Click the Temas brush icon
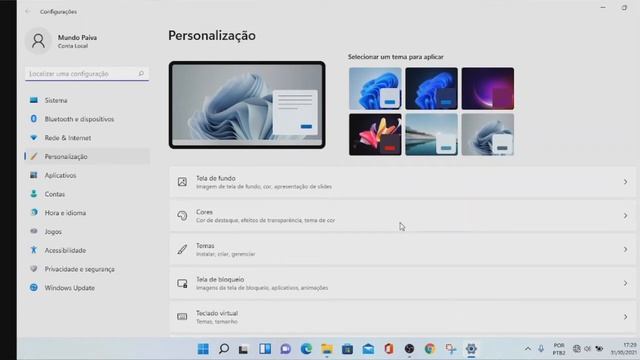Viewport: 640px width, 360px height. click(x=182, y=249)
